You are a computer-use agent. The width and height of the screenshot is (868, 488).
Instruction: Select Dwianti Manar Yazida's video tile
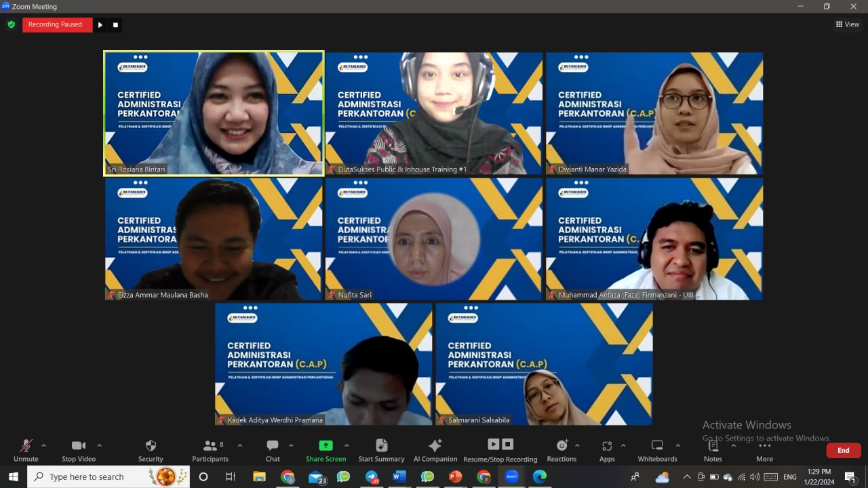coord(654,113)
